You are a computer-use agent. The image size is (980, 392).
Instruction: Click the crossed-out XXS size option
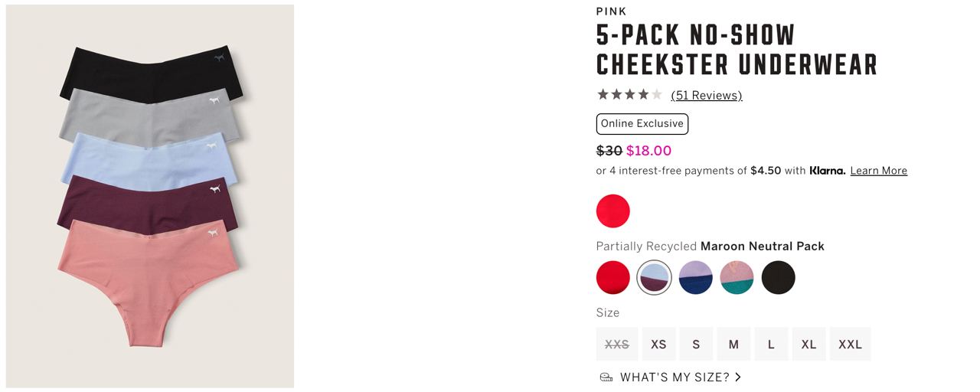point(616,345)
